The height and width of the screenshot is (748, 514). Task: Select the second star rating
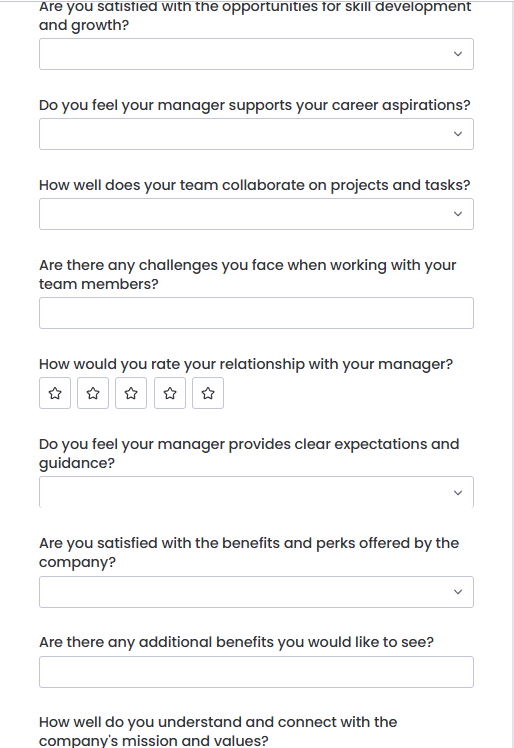pos(93,393)
